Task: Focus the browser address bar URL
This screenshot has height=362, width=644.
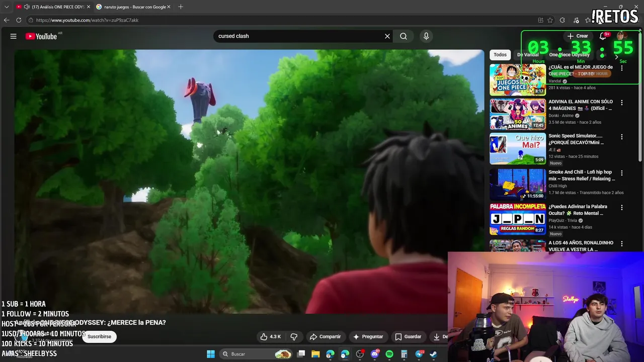Action: coord(282,20)
